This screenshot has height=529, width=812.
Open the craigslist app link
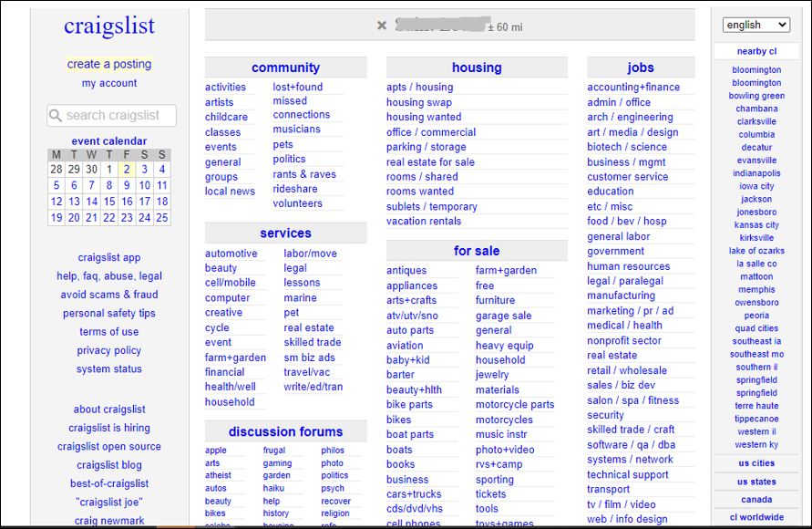point(109,257)
